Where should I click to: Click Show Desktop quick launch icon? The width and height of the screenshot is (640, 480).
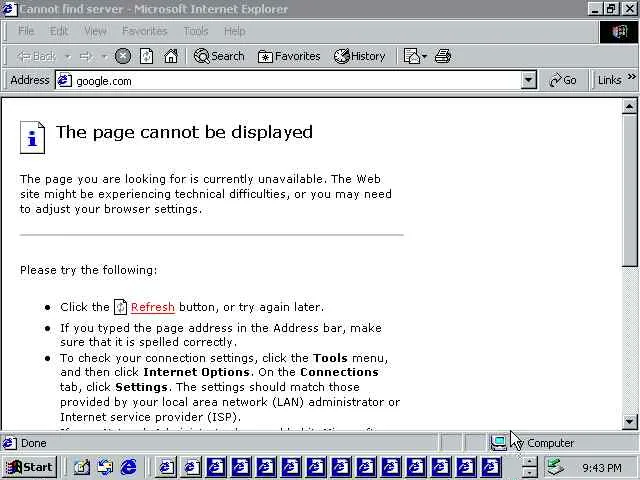82,467
